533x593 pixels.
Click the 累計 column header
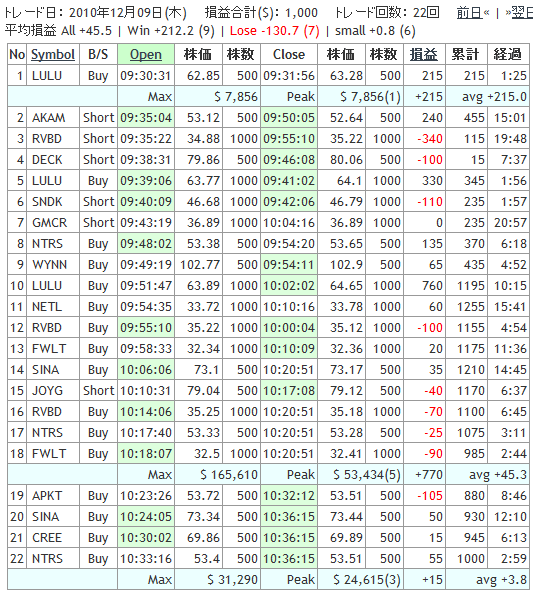point(466,54)
